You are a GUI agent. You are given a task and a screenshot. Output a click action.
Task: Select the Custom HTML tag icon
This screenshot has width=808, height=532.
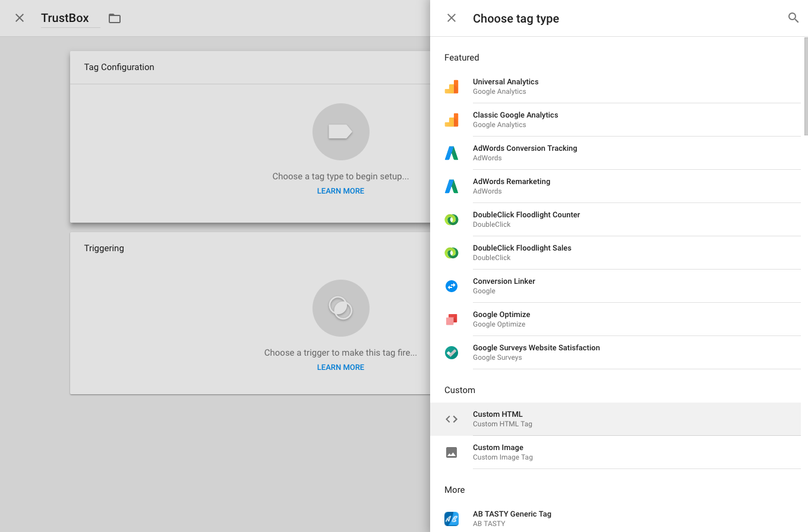(x=452, y=419)
